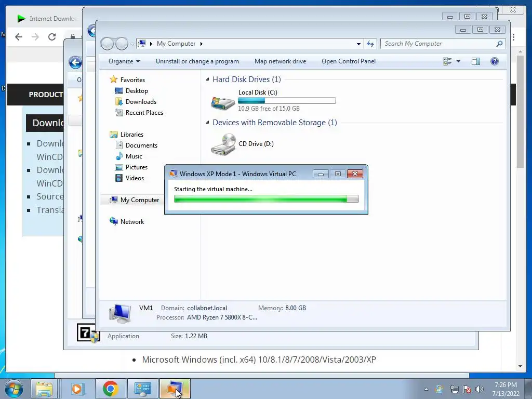Select My Computer in navigation pane
This screenshot has height=399, width=532.
[x=139, y=200]
